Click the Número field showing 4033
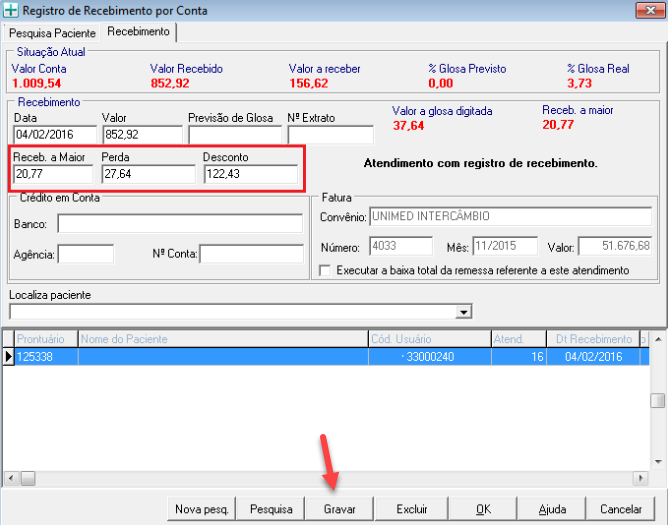Viewport: 668px width, 525px height. point(401,246)
